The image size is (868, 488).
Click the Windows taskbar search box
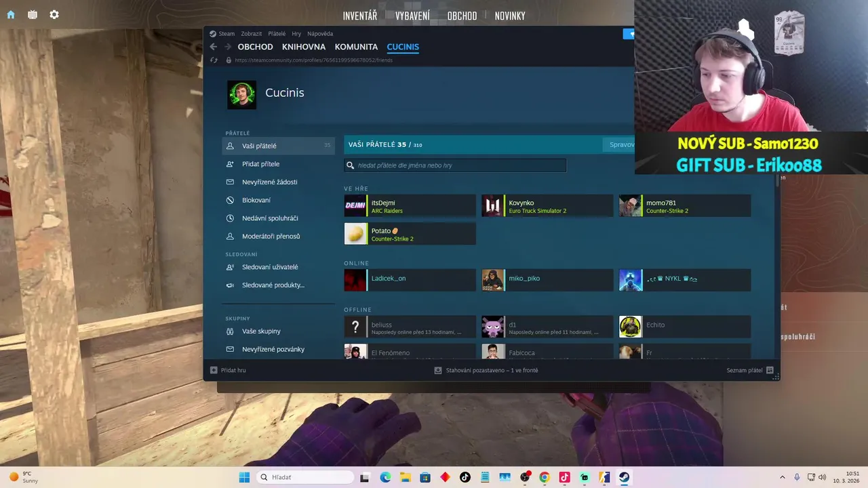click(x=304, y=477)
